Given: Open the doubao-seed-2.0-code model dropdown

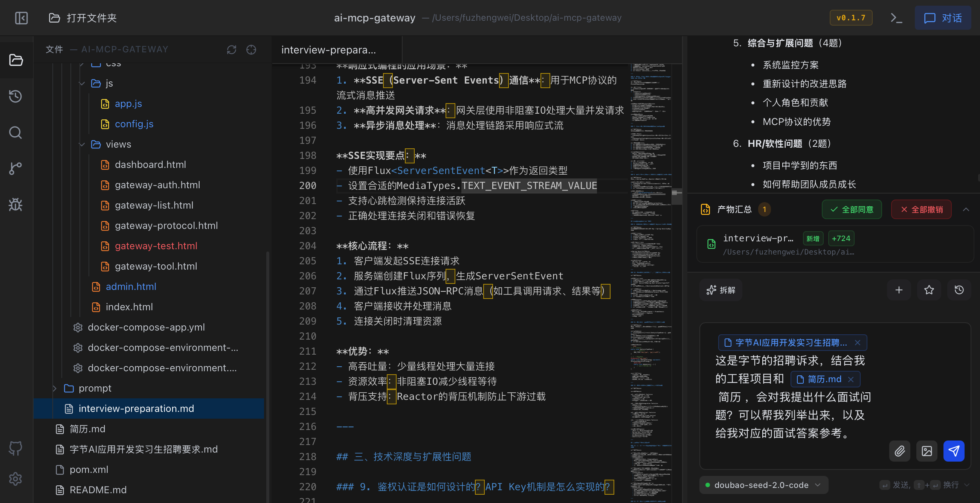Looking at the screenshot, I should tap(763, 485).
